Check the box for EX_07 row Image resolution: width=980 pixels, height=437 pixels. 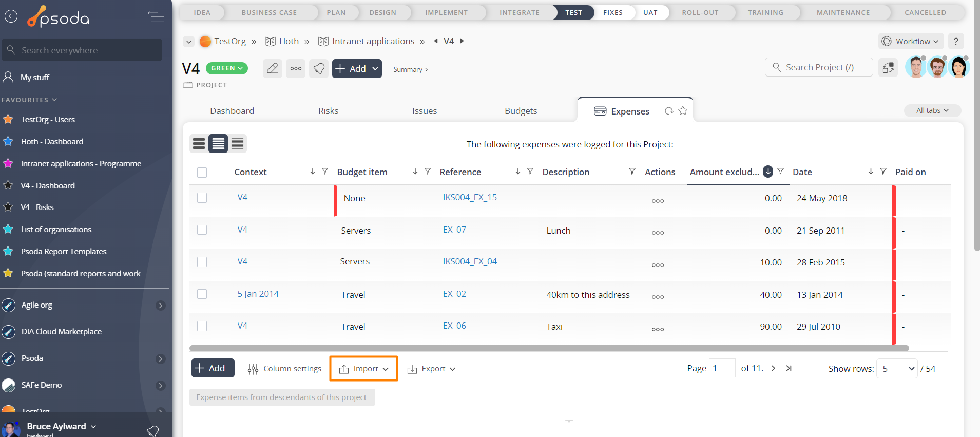[x=202, y=230]
